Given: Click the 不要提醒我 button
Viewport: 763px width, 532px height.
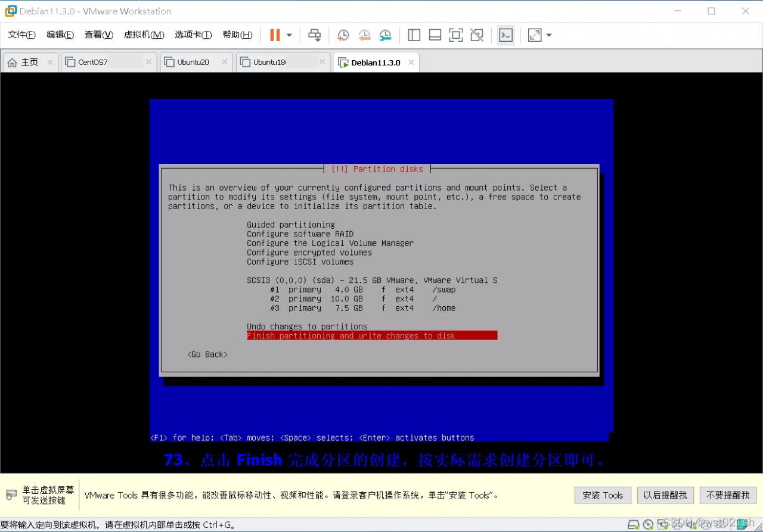Looking at the screenshot, I should 728,495.
